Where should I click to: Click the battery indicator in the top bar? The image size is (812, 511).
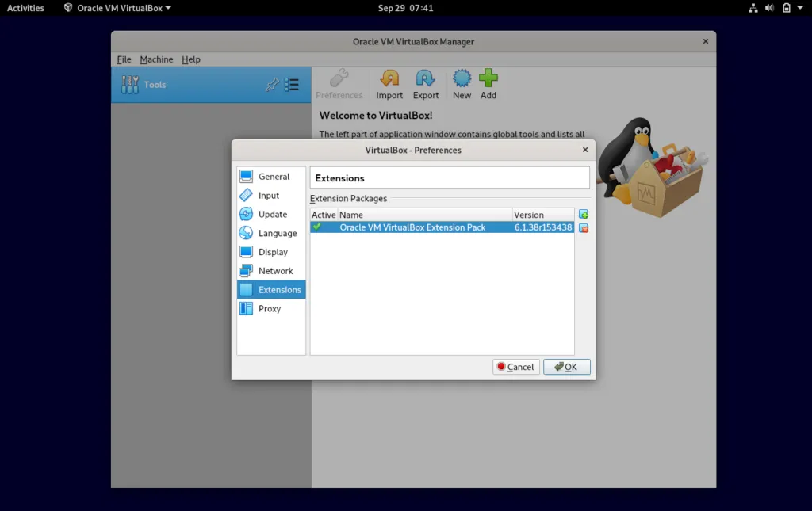pyautogui.click(x=786, y=8)
